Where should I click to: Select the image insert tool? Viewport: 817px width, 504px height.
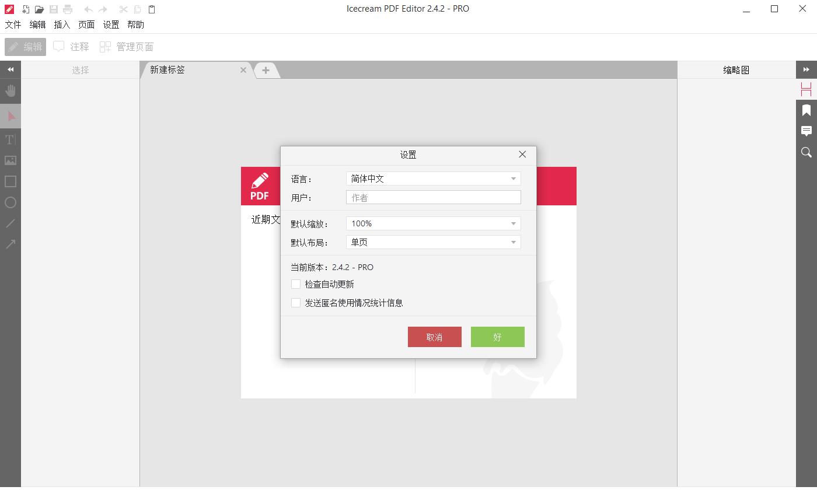tap(11, 160)
